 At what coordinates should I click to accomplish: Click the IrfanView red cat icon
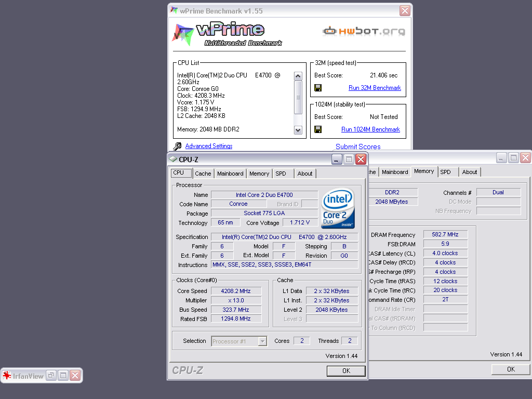(7, 376)
